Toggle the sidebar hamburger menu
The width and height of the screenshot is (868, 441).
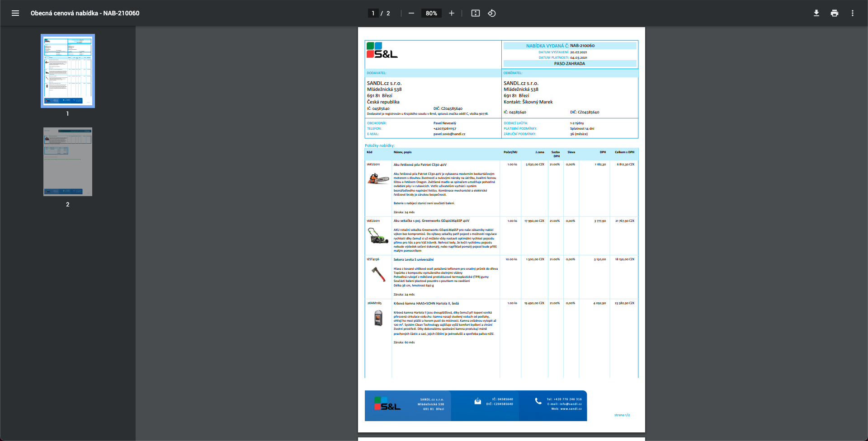pyautogui.click(x=15, y=13)
